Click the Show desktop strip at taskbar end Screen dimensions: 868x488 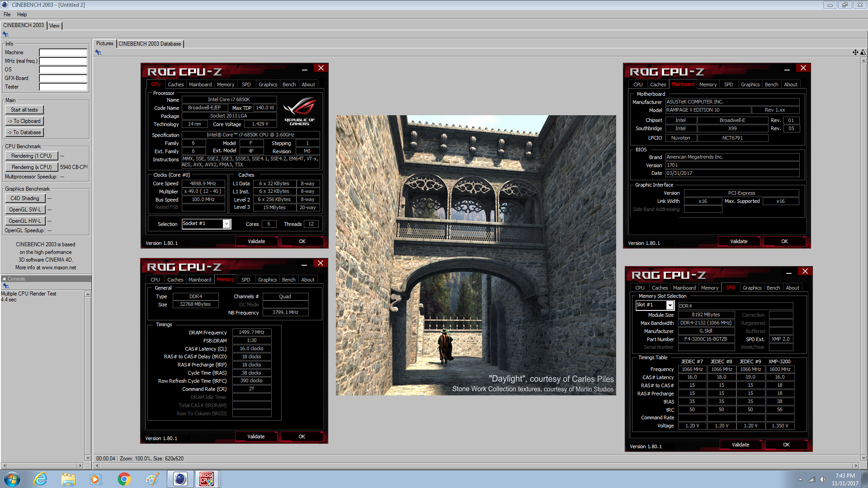coord(864,479)
